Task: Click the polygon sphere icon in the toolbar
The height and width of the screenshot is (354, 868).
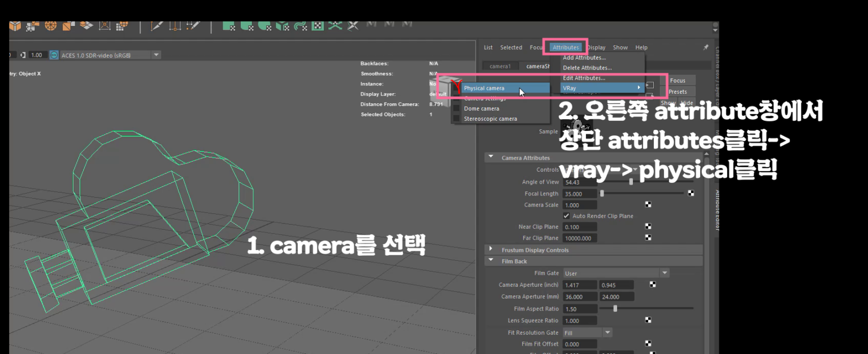Action: (51, 25)
